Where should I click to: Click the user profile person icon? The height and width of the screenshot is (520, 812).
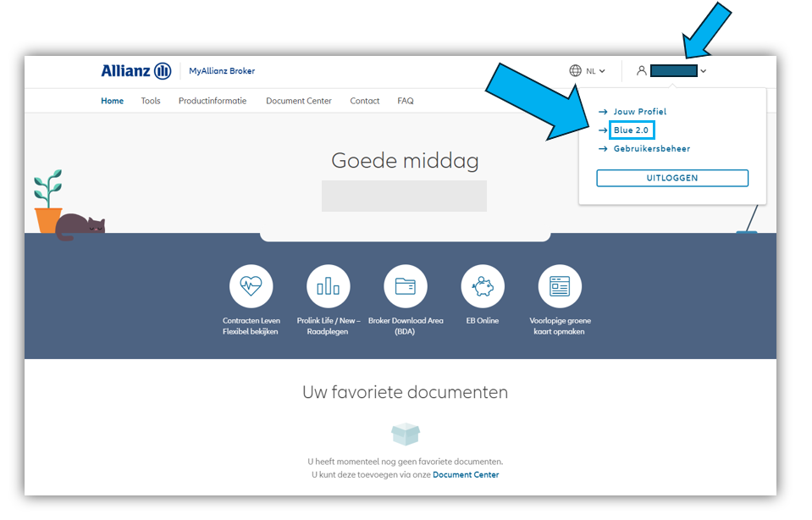point(641,70)
